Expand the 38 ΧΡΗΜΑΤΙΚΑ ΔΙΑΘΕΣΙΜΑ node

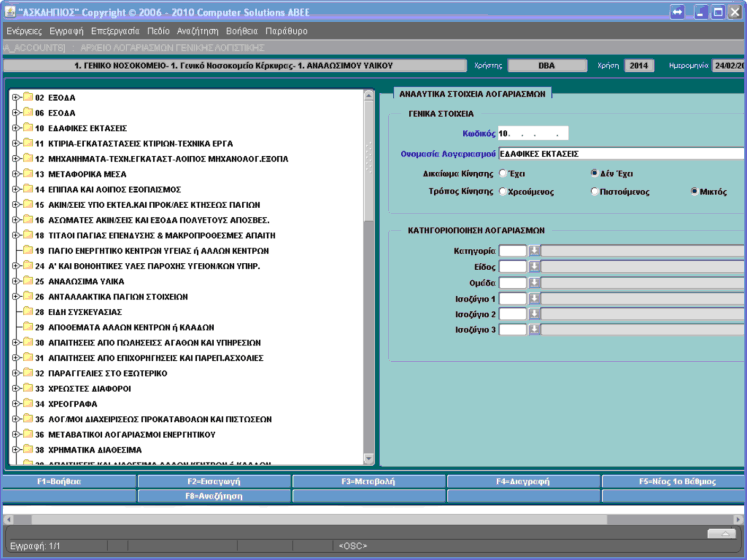point(16,450)
